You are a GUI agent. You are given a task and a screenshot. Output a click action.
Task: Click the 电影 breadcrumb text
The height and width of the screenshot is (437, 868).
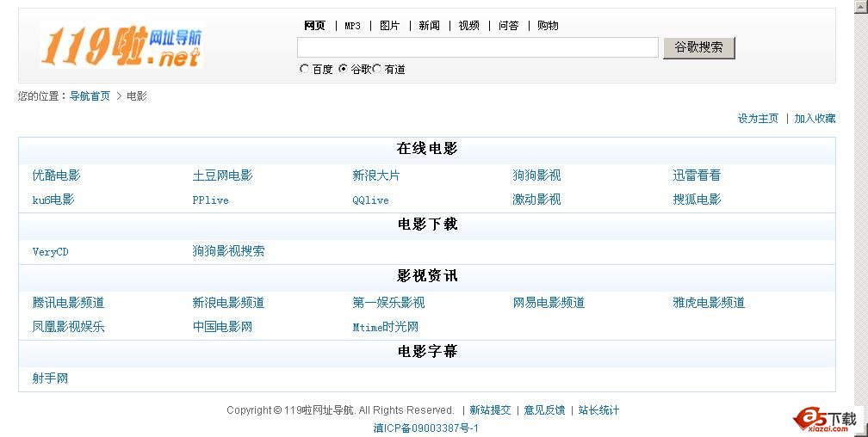click(x=137, y=96)
